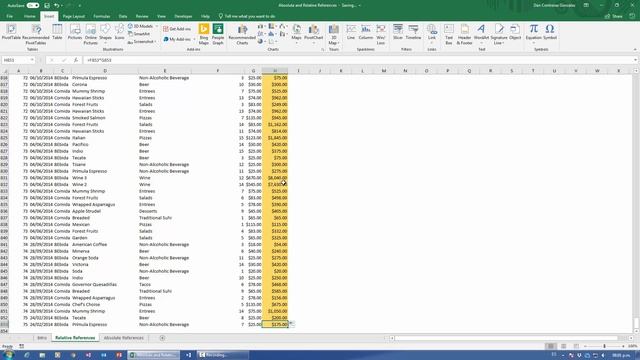Screen dimensions: 640x360
Task: Collapse the ribbon with the arrow
Action: [635, 50]
